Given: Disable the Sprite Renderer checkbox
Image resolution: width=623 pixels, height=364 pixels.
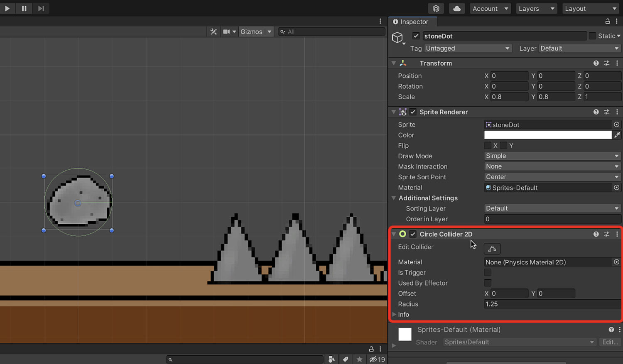Looking at the screenshot, I should click(413, 112).
